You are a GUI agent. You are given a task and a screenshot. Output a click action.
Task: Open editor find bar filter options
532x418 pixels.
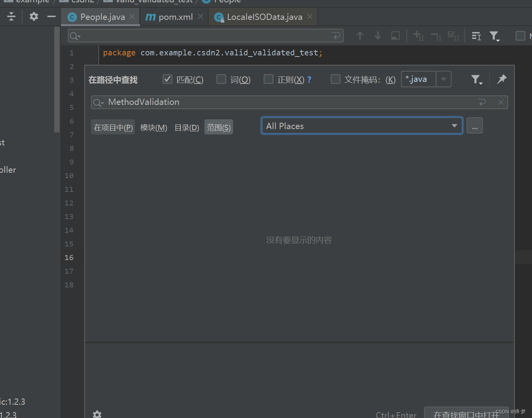(495, 36)
